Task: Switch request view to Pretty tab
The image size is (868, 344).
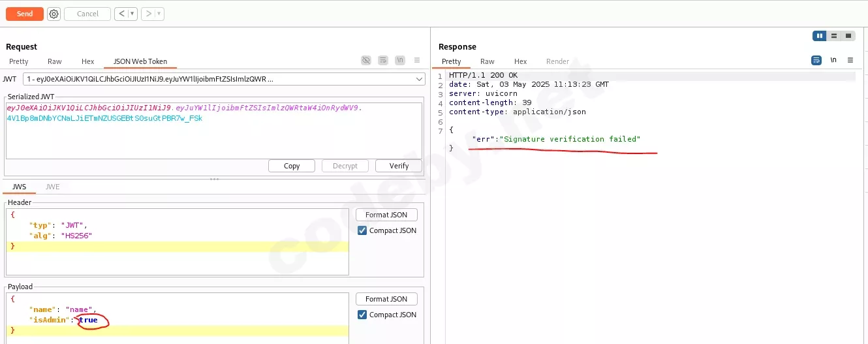Action: click(19, 61)
